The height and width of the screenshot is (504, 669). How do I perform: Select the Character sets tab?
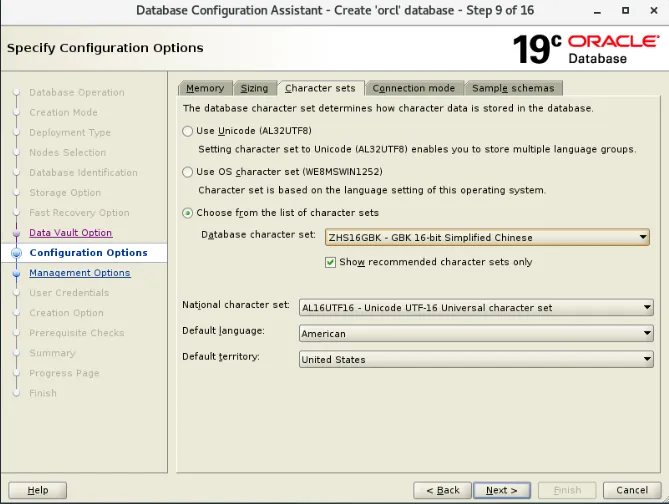tap(320, 88)
